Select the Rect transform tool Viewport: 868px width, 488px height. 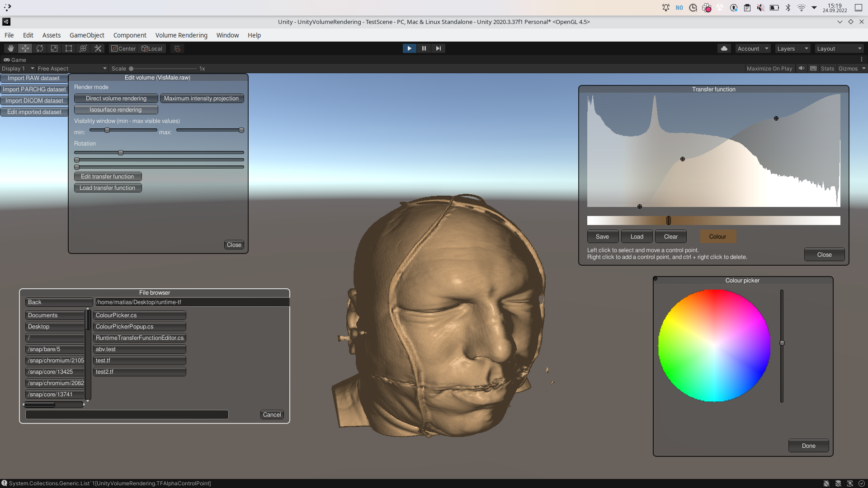pos(69,48)
